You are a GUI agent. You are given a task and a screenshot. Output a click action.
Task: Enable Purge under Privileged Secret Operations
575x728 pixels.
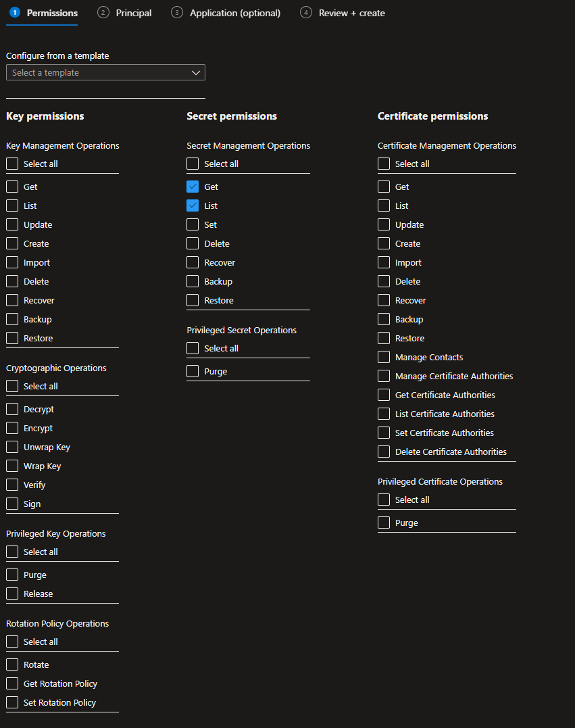pyautogui.click(x=193, y=371)
